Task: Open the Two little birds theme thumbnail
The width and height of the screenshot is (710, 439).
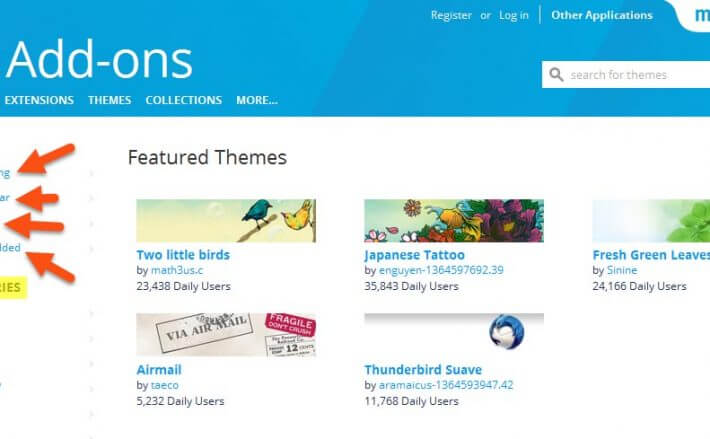Action: (x=226, y=221)
